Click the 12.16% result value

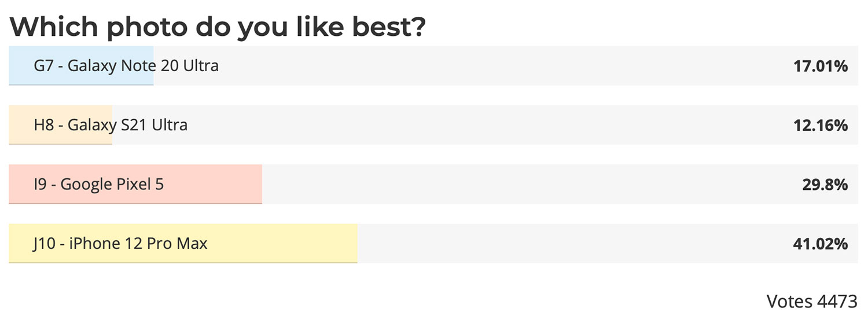[821, 126]
